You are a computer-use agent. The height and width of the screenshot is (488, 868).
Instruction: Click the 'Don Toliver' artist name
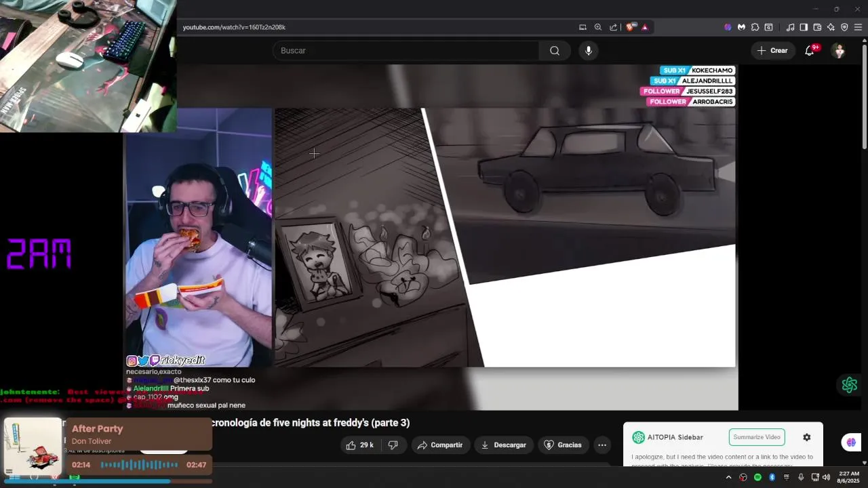[92, 441]
